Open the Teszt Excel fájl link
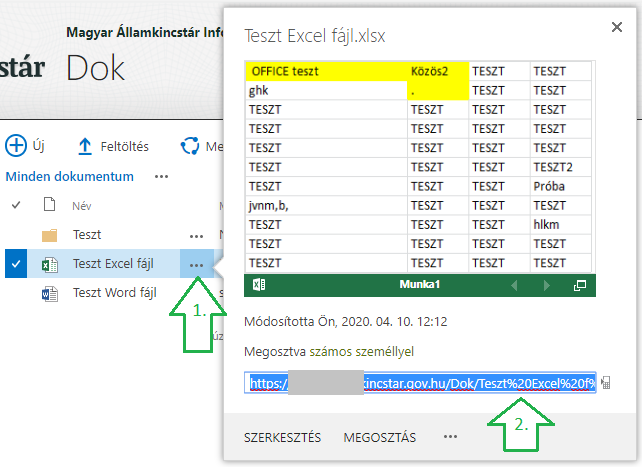The height and width of the screenshot is (467, 642). tap(113, 264)
